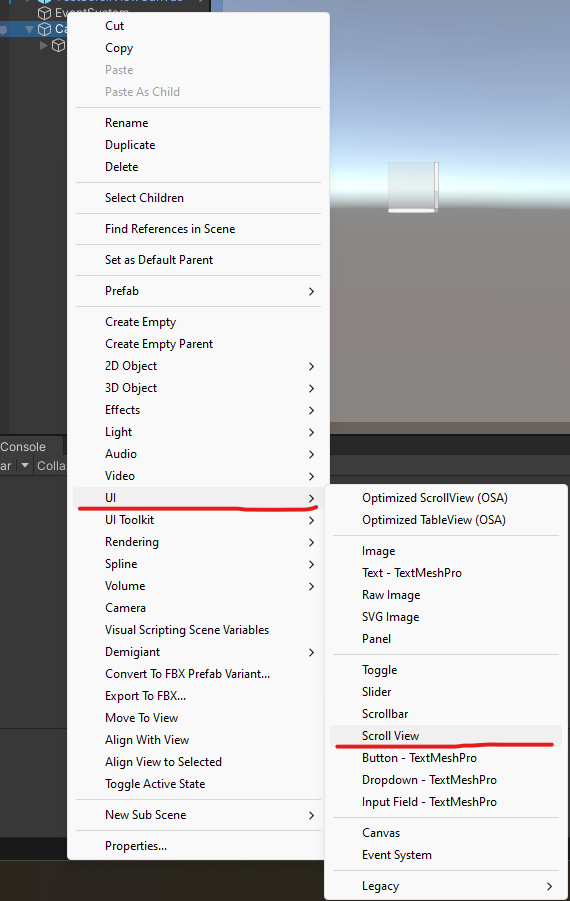570x901 pixels.
Task: Expand the Effects submenu
Action: (x=198, y=410)
